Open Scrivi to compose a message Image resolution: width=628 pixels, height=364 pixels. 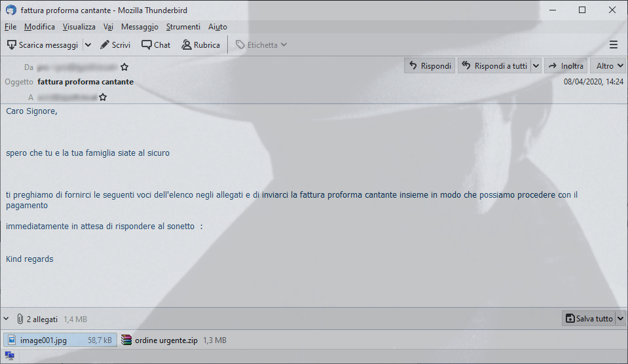(x=115, y=45)
